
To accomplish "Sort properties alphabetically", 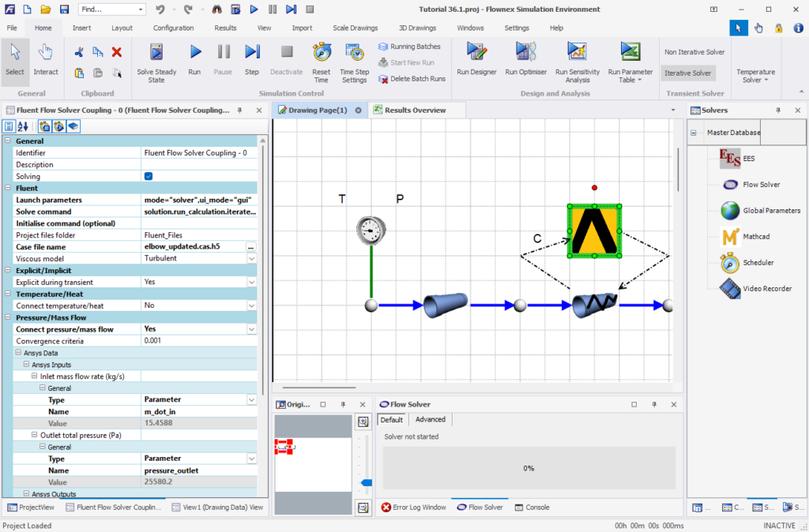I will pos(23,126).
